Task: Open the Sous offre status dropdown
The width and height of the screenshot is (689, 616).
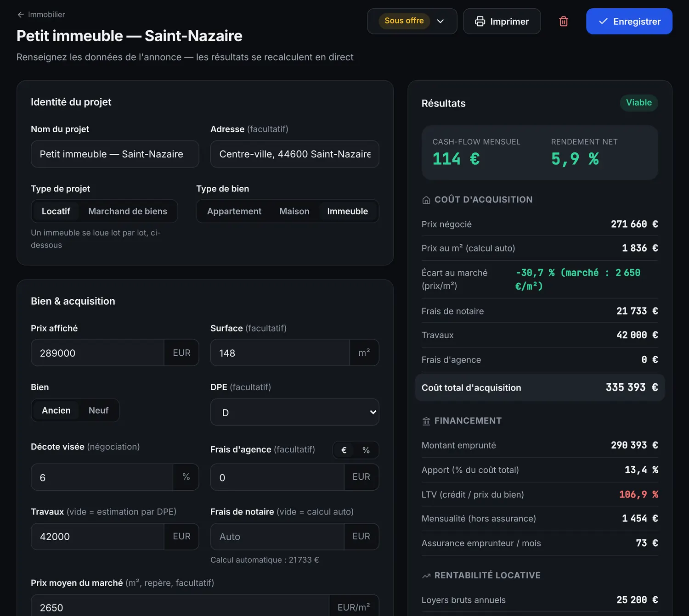Action: point(412,21)
